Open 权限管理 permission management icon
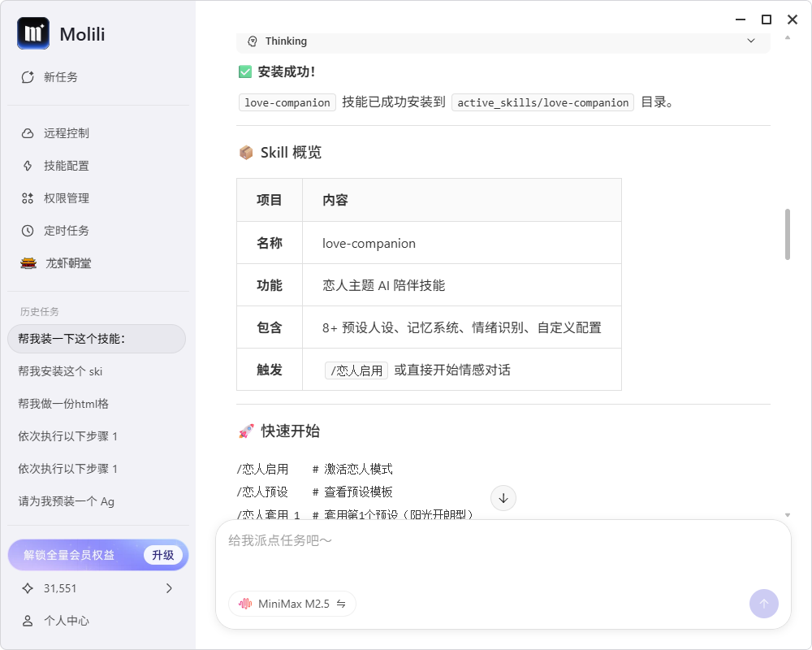812x650 pixels. click(28, 198)
